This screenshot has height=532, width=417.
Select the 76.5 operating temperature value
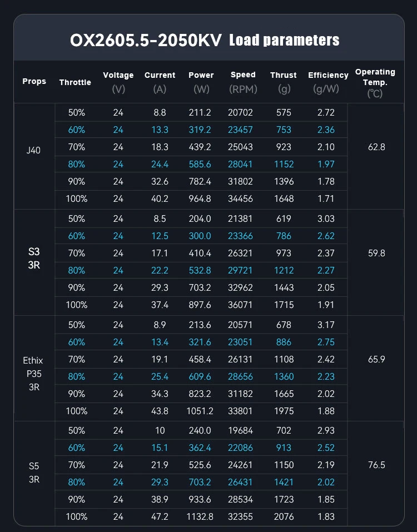coord(376,465)
